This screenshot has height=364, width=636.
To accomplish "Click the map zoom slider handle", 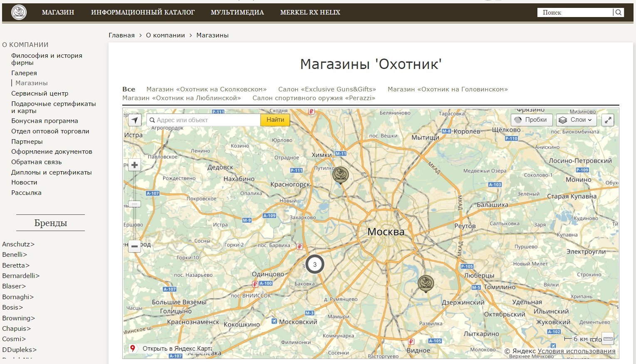I will tap(134, 204).
